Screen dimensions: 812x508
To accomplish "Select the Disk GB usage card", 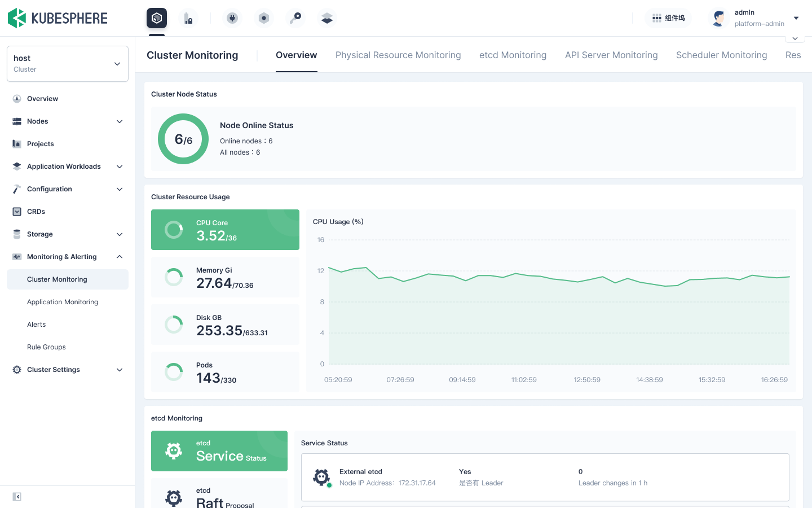I will click(225, 325).
